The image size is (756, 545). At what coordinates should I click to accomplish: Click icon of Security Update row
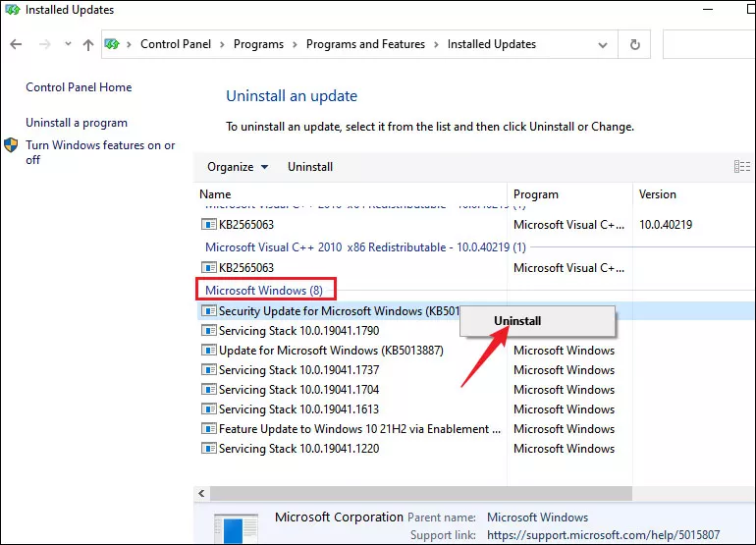coord(209,311)
